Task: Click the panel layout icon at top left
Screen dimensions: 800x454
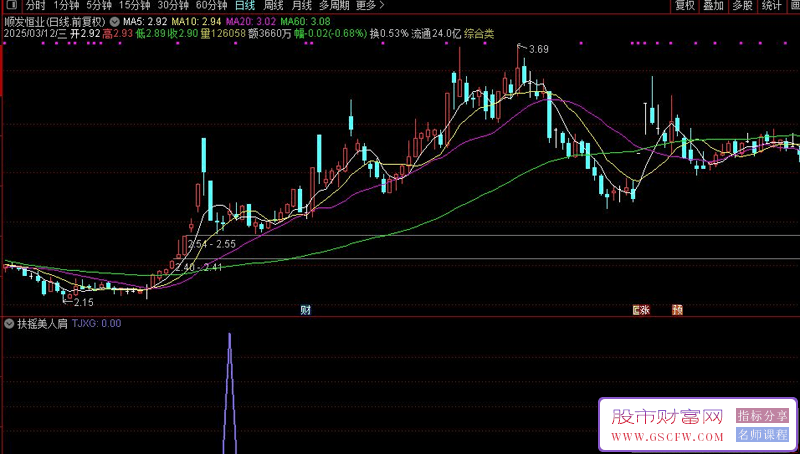Action: tap(12, 6)
